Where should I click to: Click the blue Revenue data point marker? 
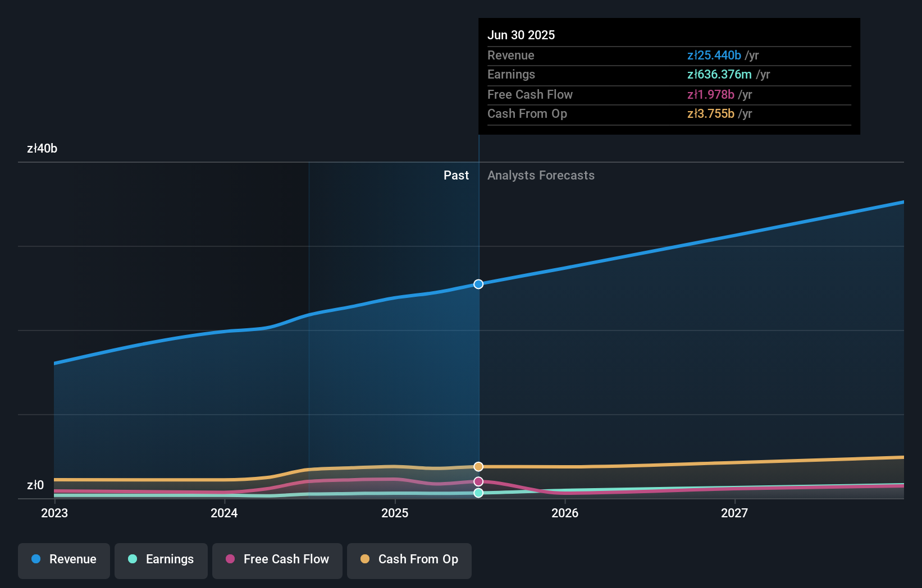pyautogui.click(x=478, y=284)
